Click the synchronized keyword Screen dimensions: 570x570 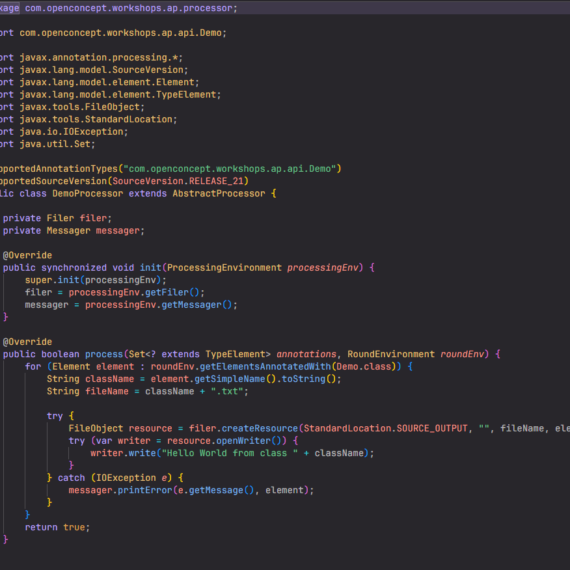(x=74, y=268)
